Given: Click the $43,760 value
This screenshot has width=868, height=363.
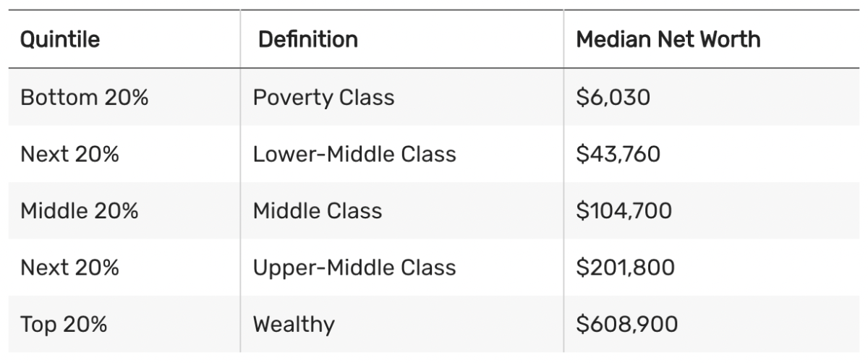Looking at the screenshot, I should click(x=618, y=154).
